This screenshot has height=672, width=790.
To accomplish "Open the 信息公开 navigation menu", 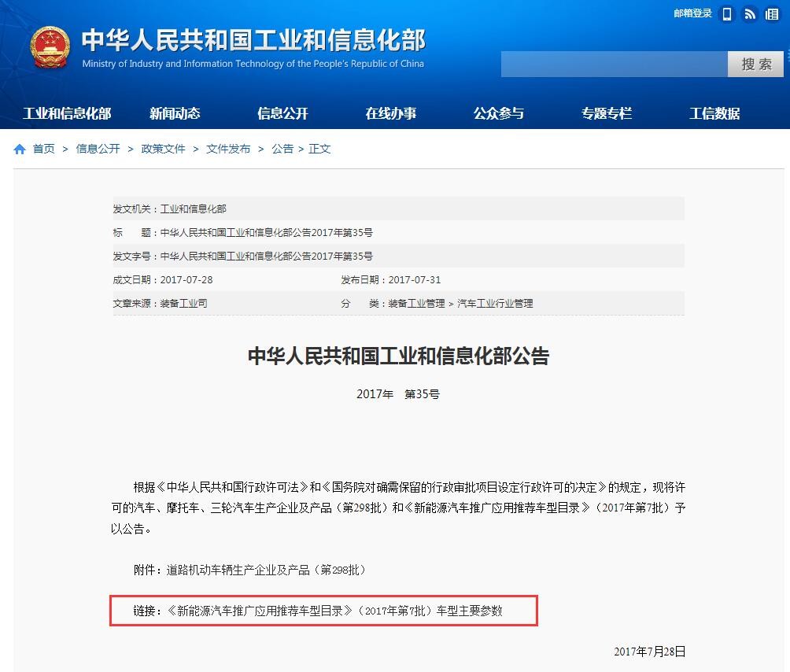I will click(282, 113).
